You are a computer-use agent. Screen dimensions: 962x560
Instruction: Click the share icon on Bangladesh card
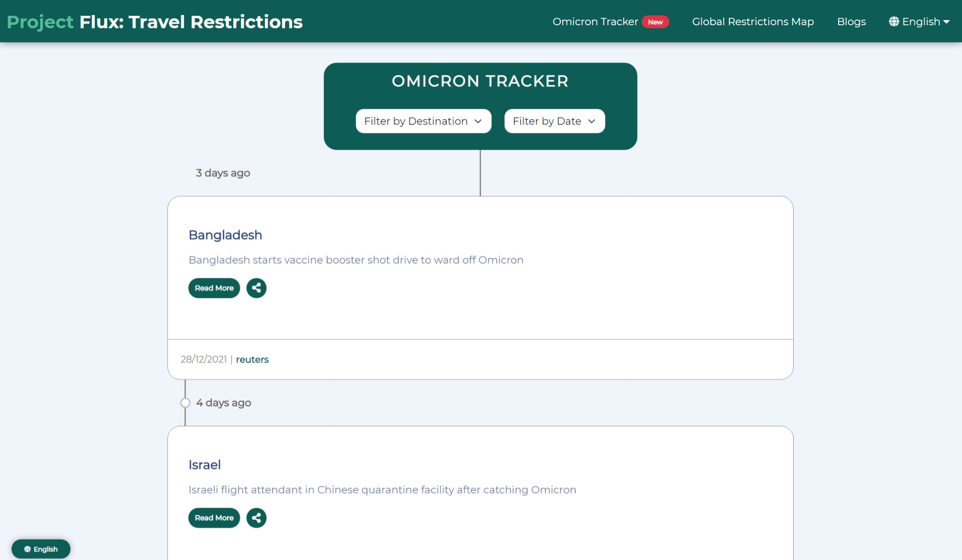(256, 287)
